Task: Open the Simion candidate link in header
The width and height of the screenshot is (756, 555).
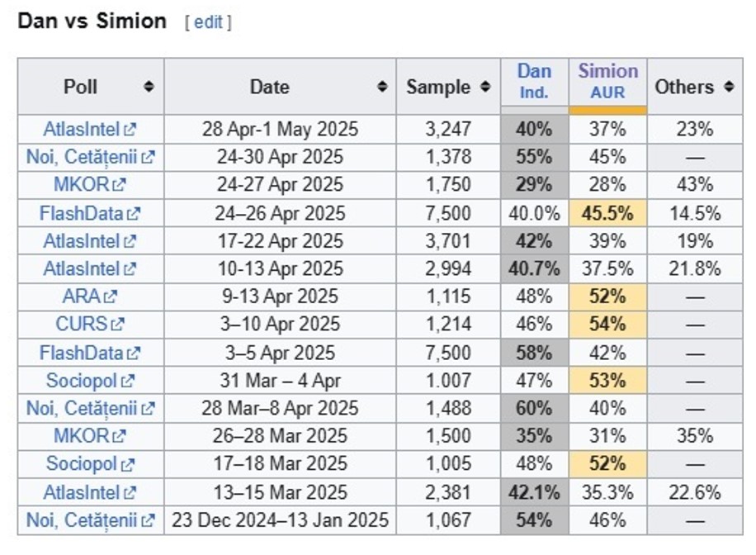Action: [x=607, y=71]
